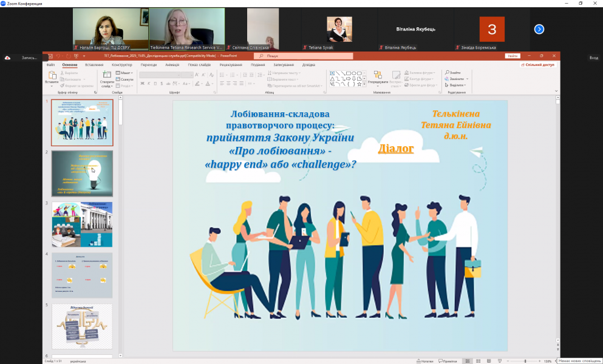Expand the Select (Виділити) dropdown
603x364 pixels.
point(458,85)
